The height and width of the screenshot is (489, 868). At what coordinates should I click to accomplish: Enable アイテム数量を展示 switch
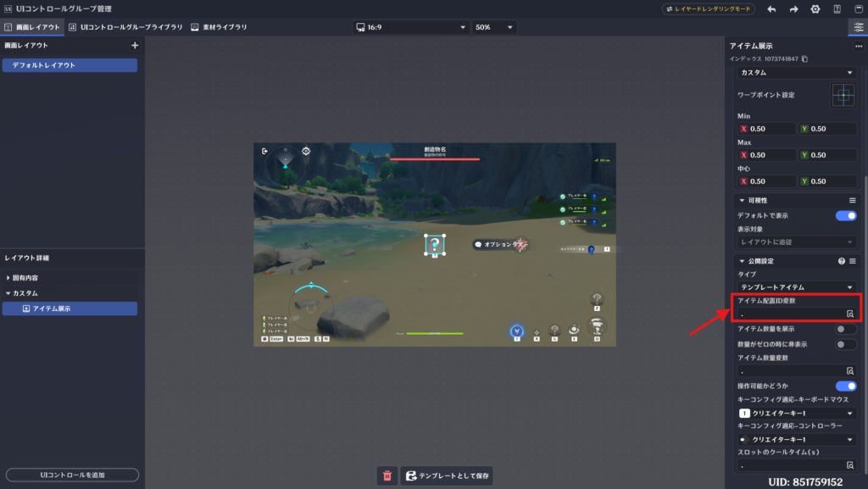point(846,329)
